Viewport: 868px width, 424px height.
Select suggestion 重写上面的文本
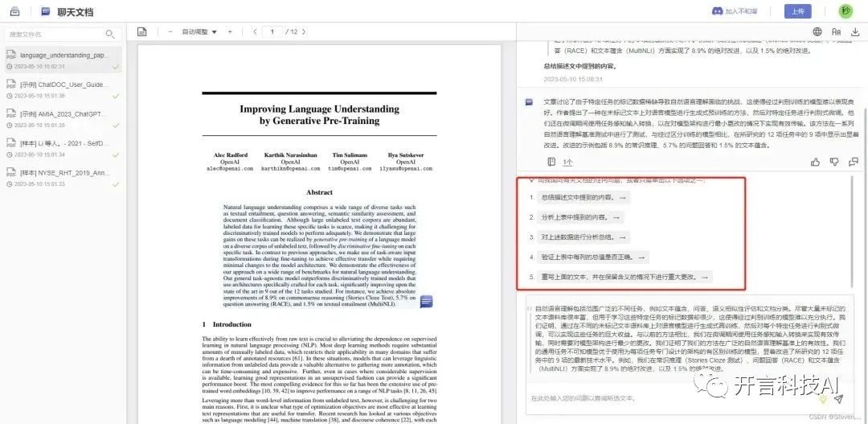624,277
